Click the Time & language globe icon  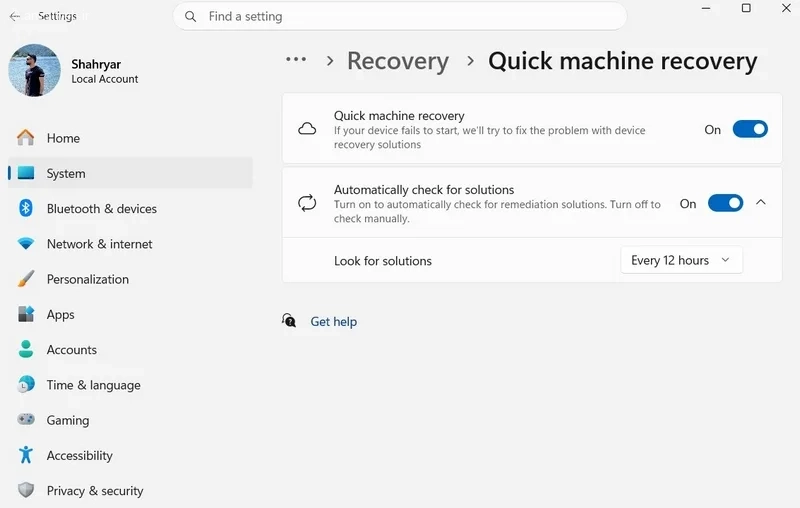point(26,384)
